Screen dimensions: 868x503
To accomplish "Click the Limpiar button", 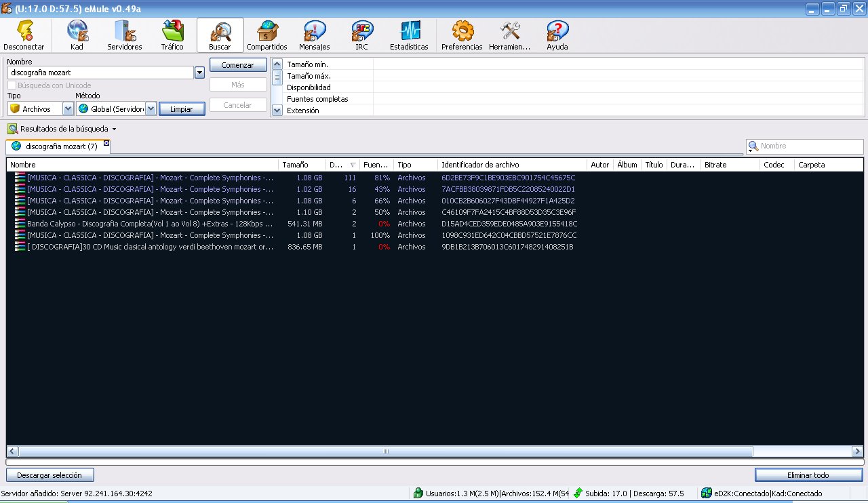I will click(x=182, y=109).
